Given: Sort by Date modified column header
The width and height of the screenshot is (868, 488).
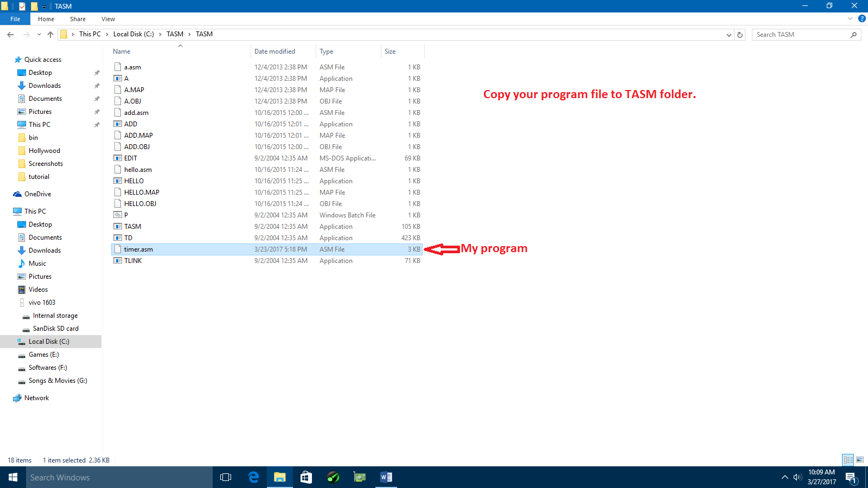Looking at the screenshot, I should tap(284, 52).
